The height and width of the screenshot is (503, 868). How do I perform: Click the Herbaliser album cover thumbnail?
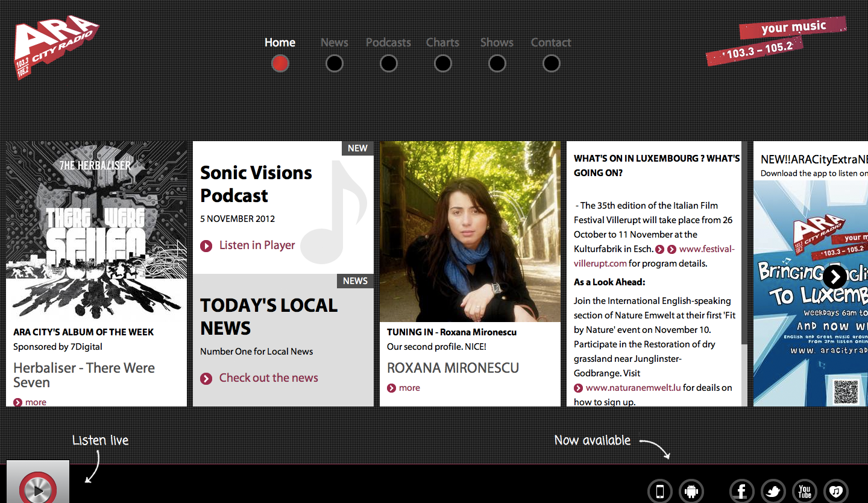96,232
